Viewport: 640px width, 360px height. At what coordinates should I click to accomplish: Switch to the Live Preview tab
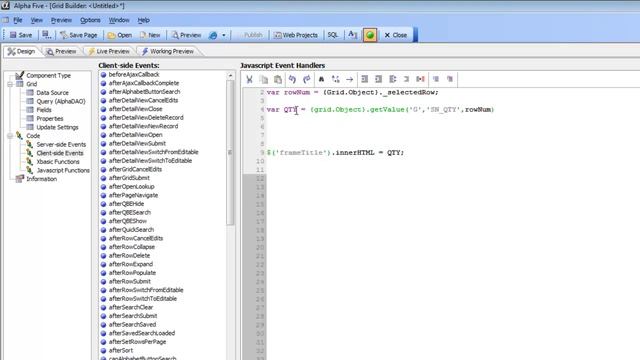tap(109, 51)
